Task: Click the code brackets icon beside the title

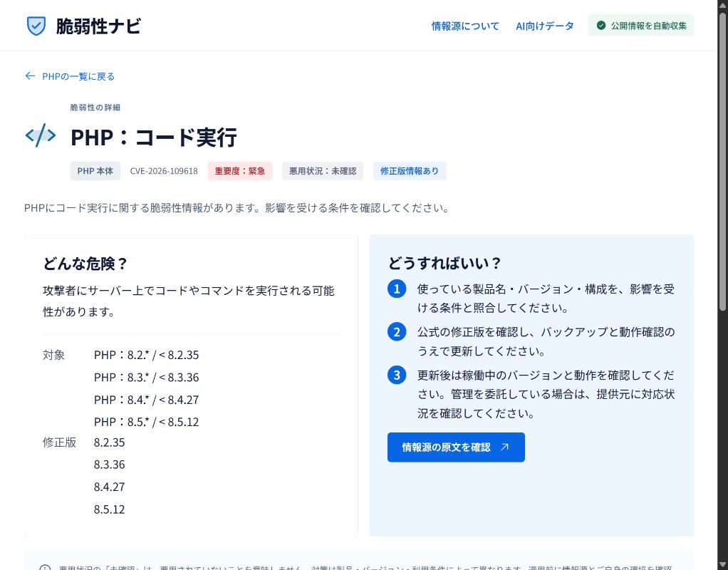Action: click(41, 135)
